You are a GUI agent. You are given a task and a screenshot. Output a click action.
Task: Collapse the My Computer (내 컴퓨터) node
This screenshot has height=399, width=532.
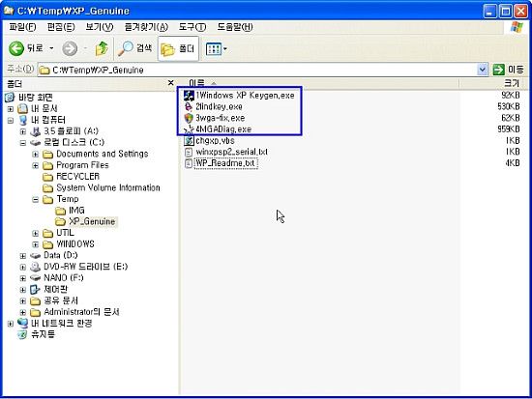11,121
